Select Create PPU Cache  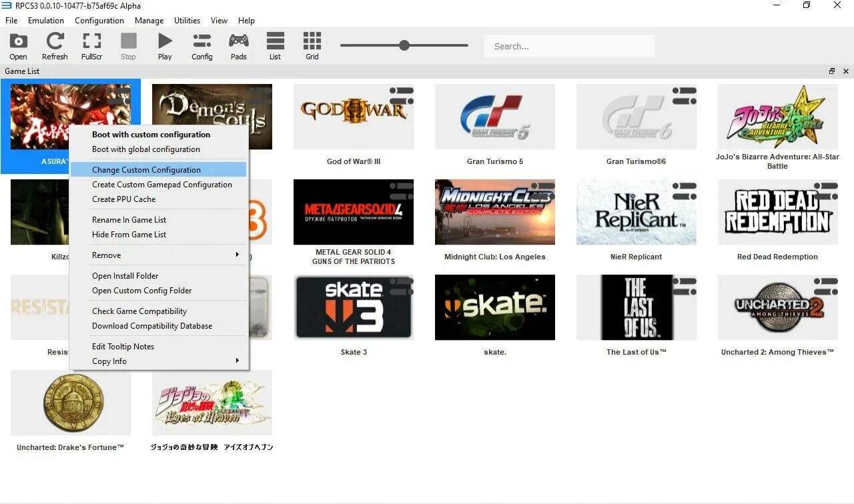[159, 199]
